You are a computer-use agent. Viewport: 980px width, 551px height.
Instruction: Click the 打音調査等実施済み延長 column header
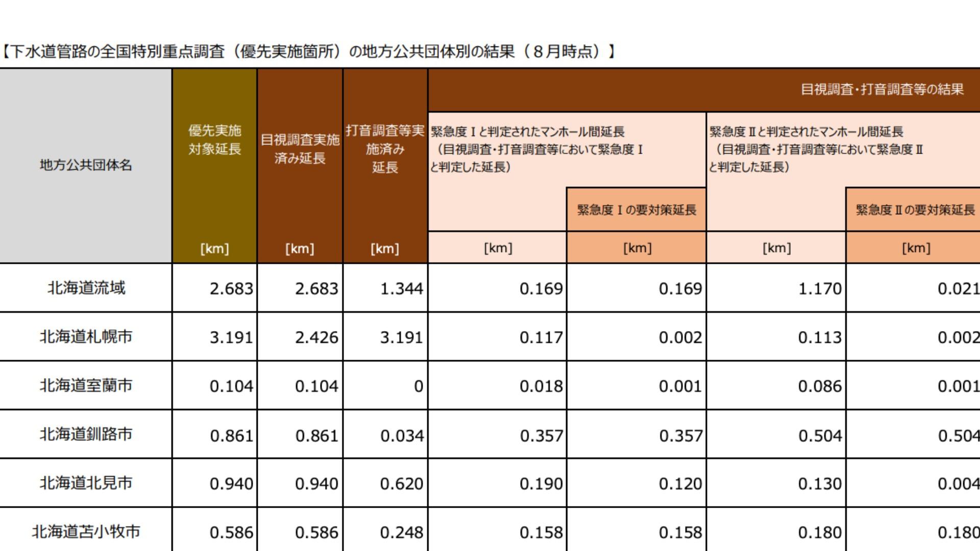(385, 148)
